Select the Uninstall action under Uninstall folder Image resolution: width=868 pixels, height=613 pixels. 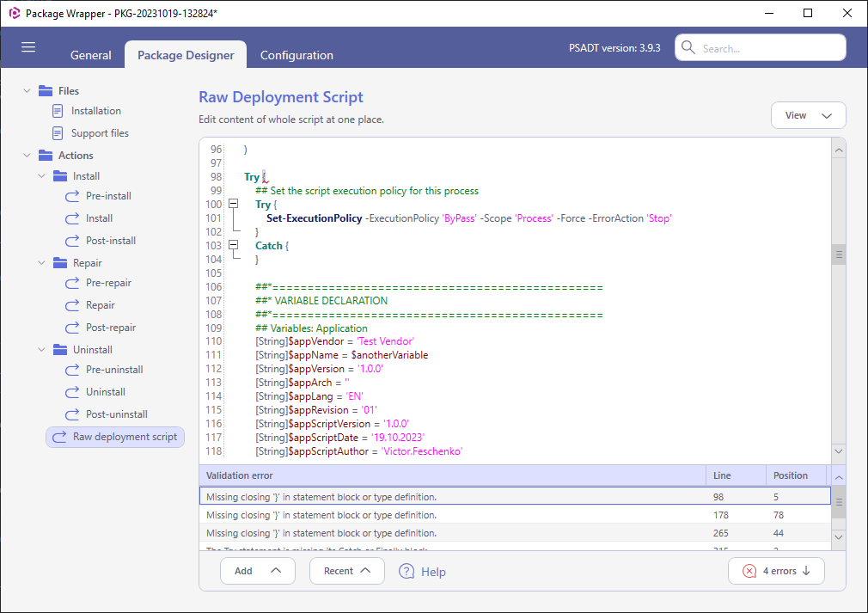(x=105, y=392)
